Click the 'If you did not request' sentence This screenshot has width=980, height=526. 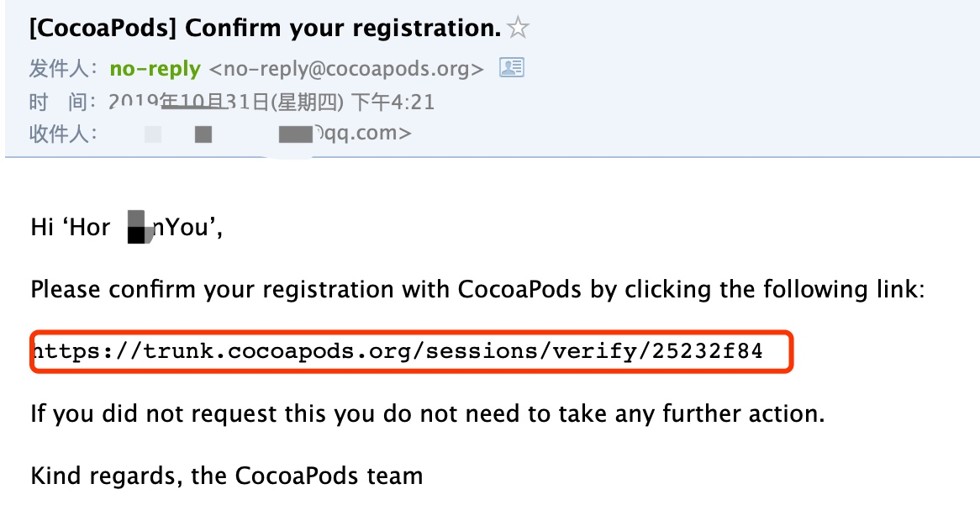click(x=428, y=413)
